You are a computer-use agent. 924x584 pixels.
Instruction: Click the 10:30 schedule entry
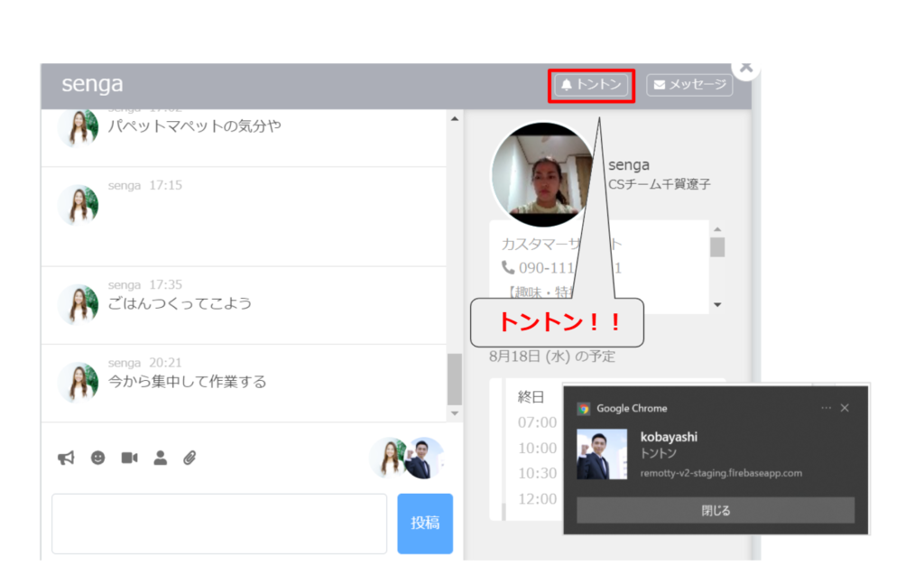coord(537,473)
